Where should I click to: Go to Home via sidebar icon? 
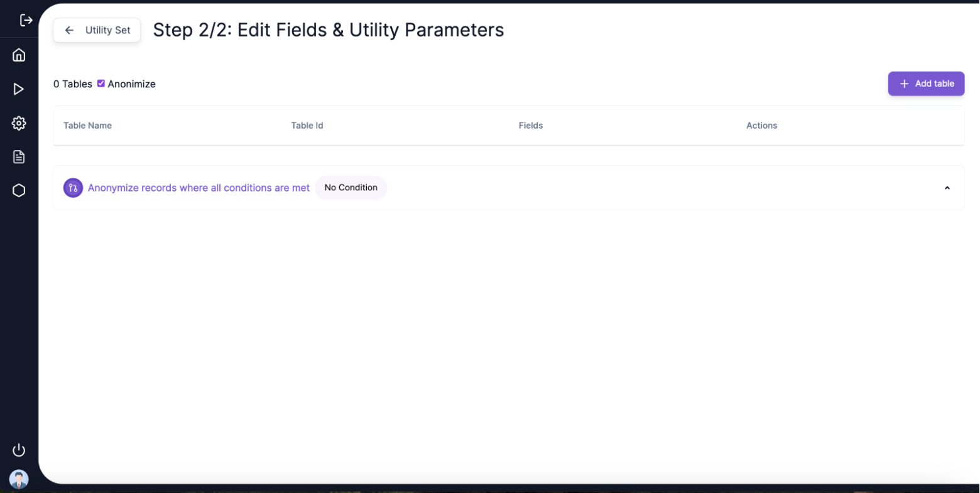tap(19, 55)
